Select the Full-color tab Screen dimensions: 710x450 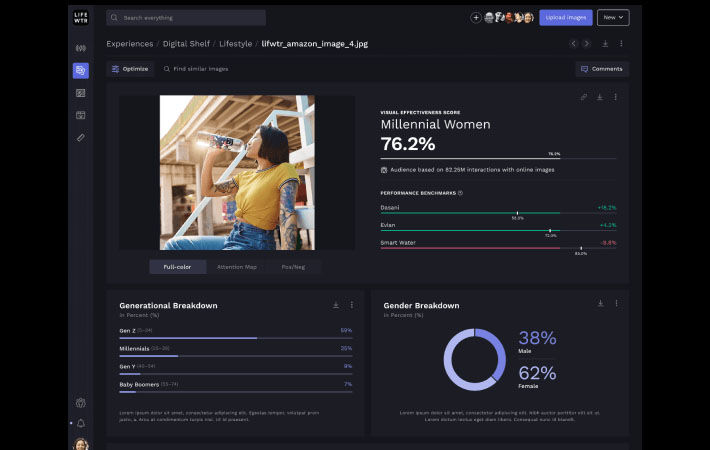178,267
